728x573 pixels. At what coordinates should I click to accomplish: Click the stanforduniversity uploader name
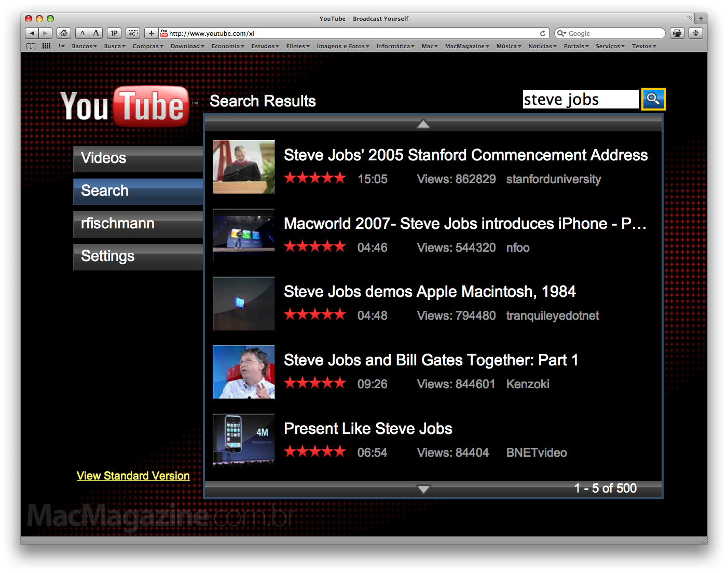pos(554,180)
